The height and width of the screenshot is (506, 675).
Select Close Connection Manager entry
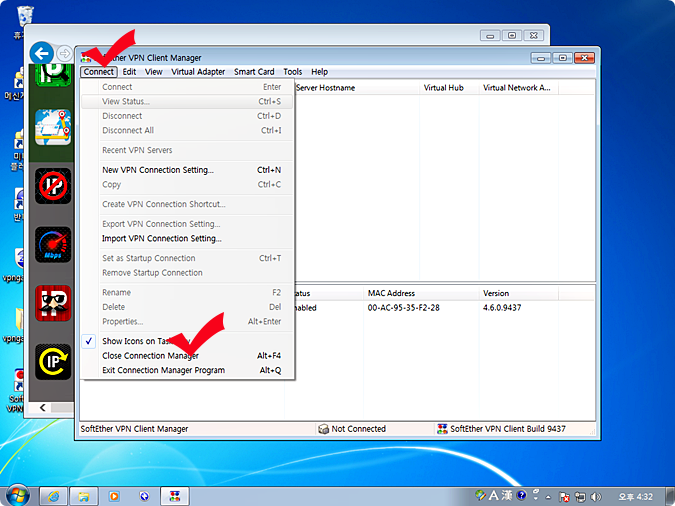pos(188,356)
